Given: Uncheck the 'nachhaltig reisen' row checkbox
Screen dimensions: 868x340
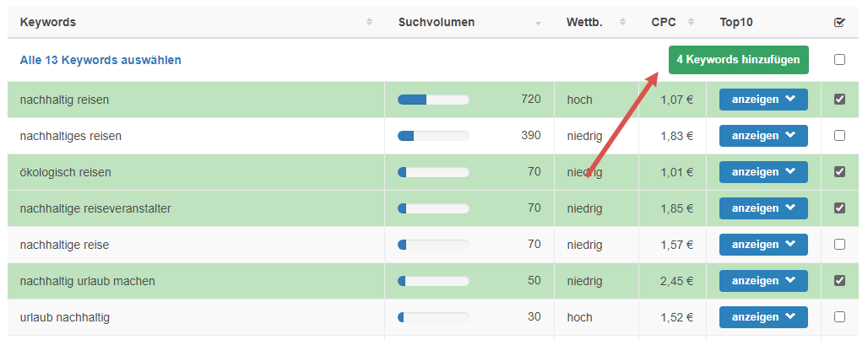Looking at the screenshot, I should (839, 100).
